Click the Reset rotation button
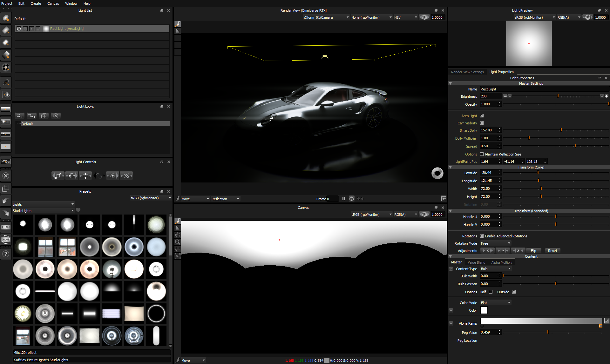This screenshot has width=610, height=364. pyautogui.click(x=552, y=251)
